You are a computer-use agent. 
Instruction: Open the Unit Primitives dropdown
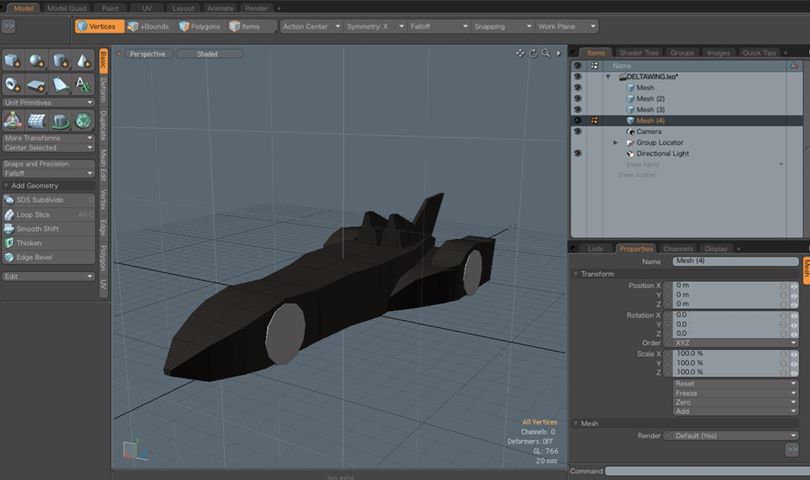49,102
